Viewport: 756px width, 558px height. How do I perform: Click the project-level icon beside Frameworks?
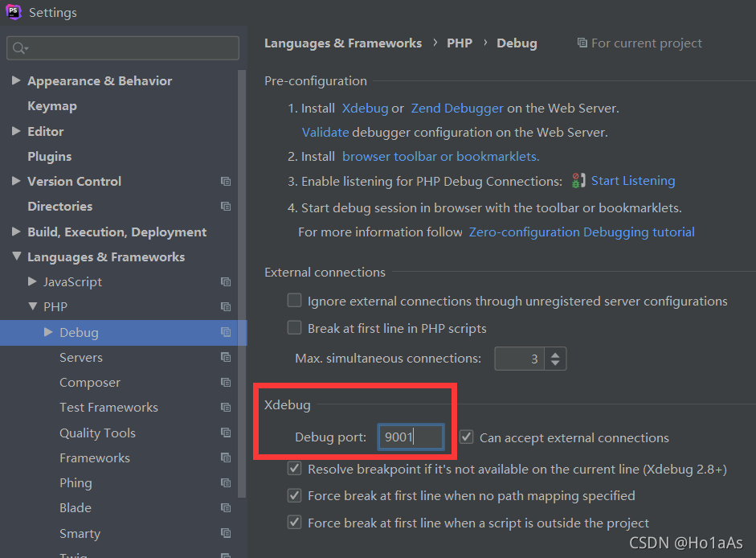coord(226,457)
